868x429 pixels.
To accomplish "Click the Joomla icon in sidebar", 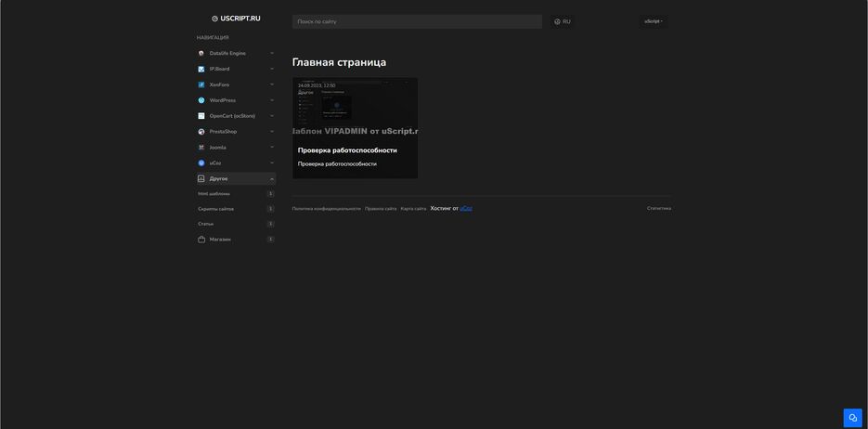I will point(201,148).
